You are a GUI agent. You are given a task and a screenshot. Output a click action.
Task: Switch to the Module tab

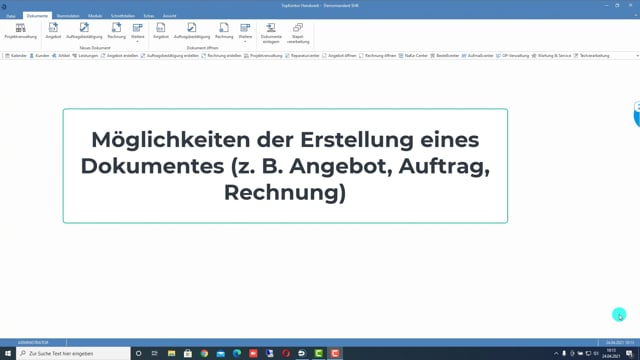(95, 16)
